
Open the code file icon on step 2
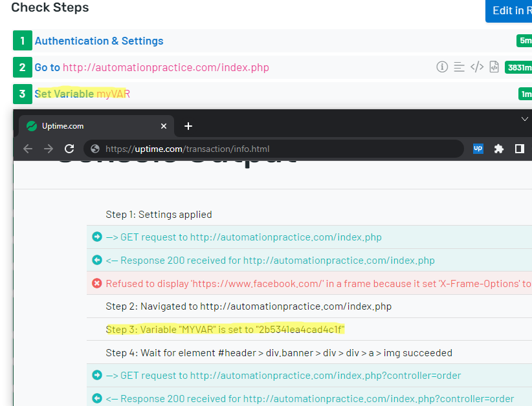(x=494, y=67)
